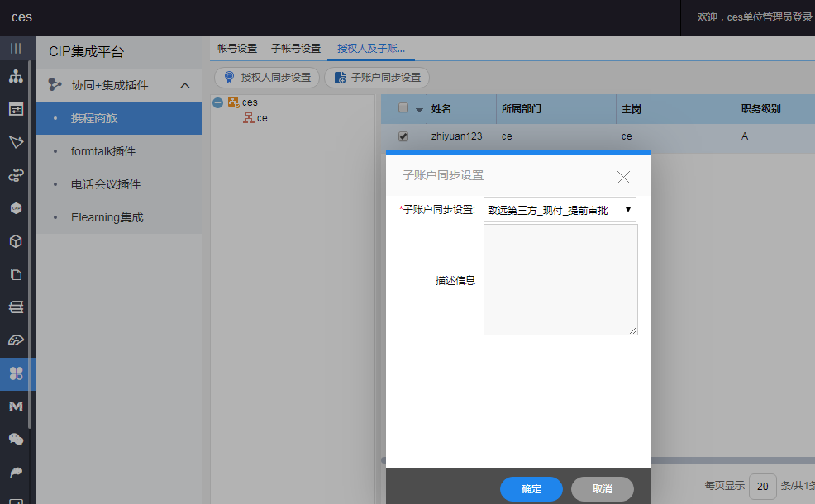Viewport: 815px width, 504px height.
Task: Collapse the 协同+集成插件 menu section
Action: 185,85
